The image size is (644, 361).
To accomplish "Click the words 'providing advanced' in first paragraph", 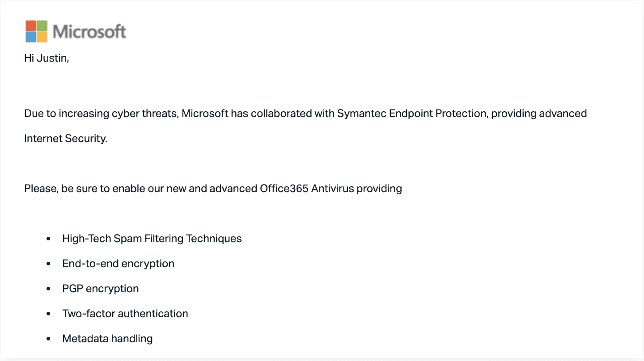I will [539, 113].
